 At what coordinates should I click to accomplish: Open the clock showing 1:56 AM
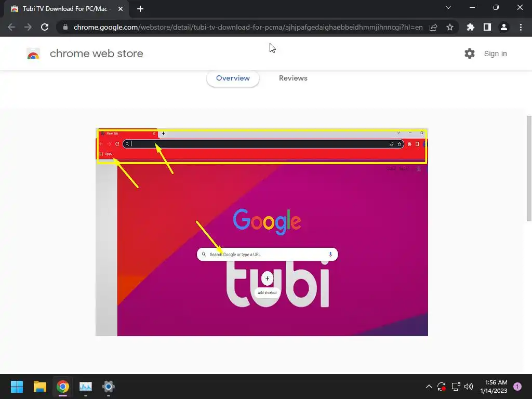point(494,387)
